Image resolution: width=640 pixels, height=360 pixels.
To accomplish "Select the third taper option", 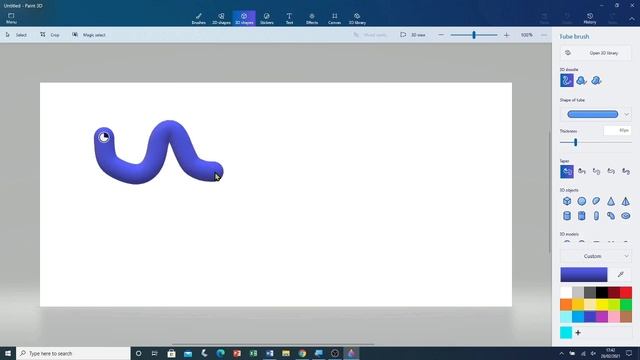I will [596, 171].
